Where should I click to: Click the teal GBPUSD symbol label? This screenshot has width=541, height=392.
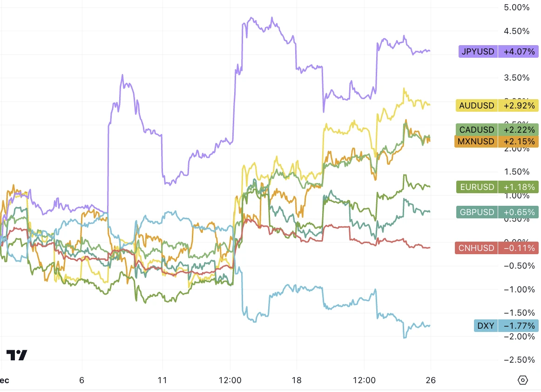pyautogui.click(x=477, y=212)
